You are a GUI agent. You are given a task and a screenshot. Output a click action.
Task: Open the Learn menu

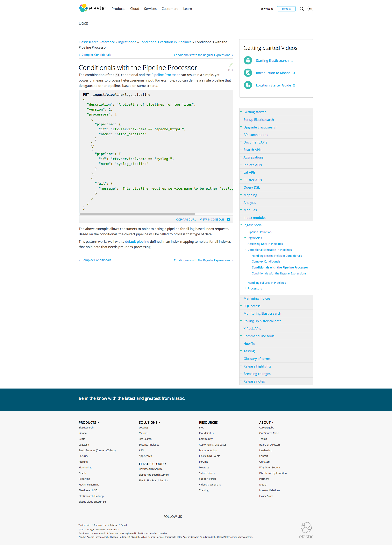click(x=187, y=9)
